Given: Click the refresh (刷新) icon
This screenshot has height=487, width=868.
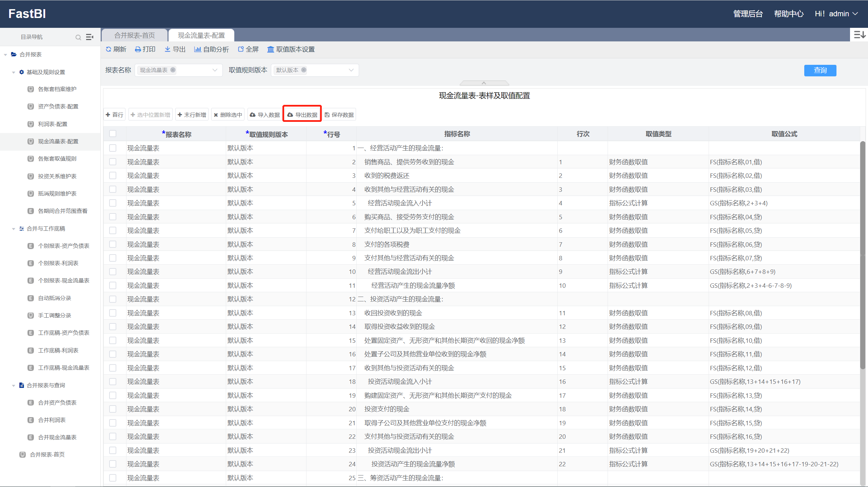Looking at the screenshot, I should pos(108,50).
